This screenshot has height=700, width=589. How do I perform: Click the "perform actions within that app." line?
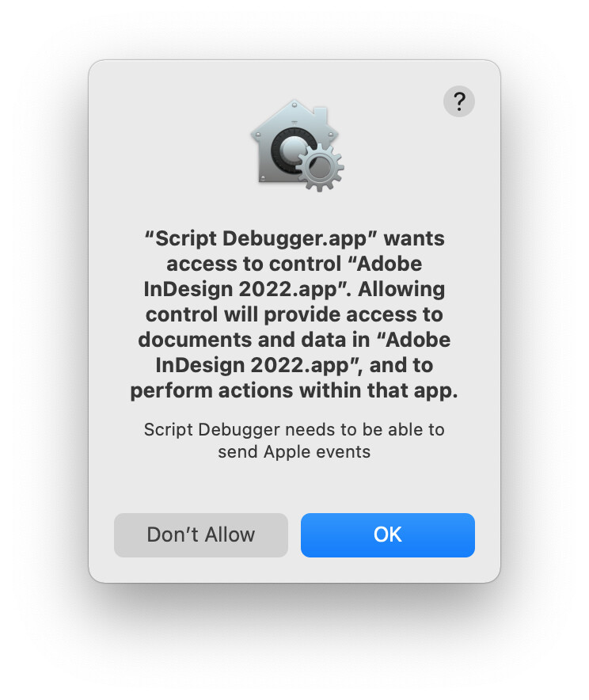tap(294, 391)
